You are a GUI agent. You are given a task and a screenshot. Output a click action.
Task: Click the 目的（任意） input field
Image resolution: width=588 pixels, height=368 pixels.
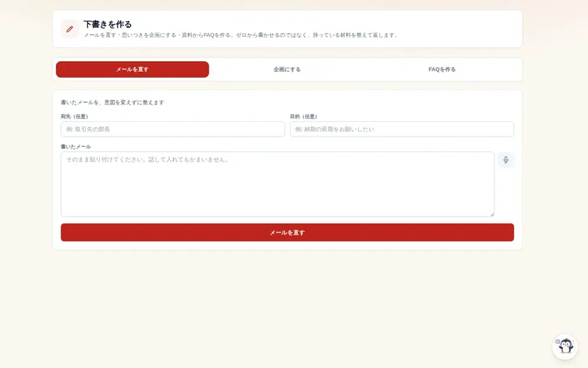point(402,129)
